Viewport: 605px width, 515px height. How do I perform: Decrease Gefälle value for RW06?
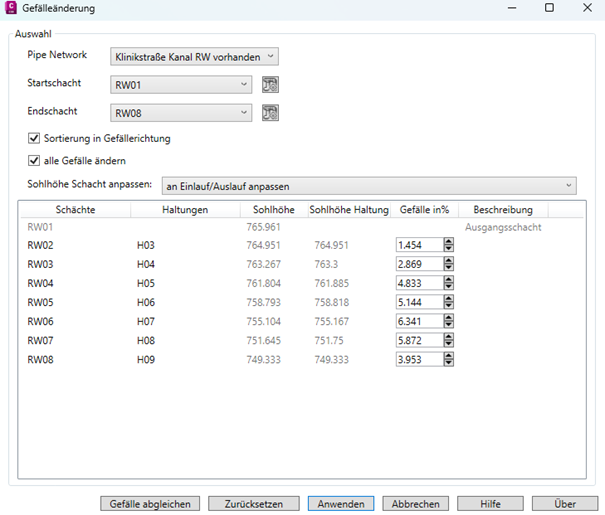coord(448,326)
